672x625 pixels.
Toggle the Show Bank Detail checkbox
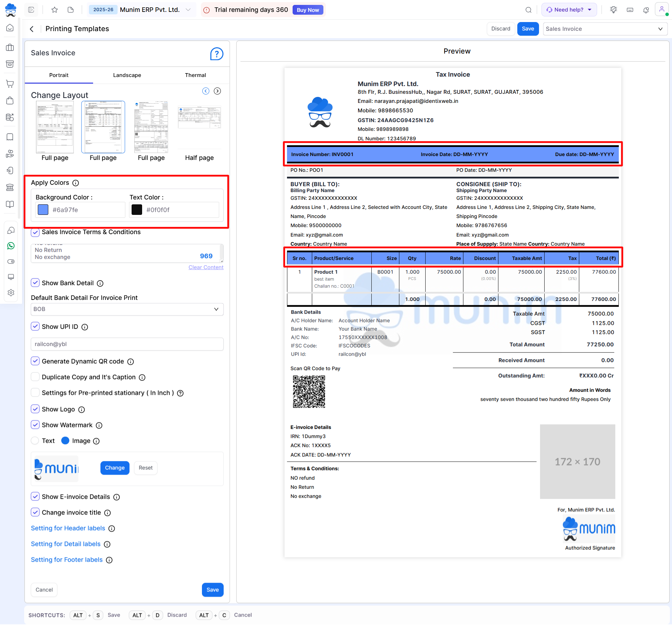click(35, 283)
